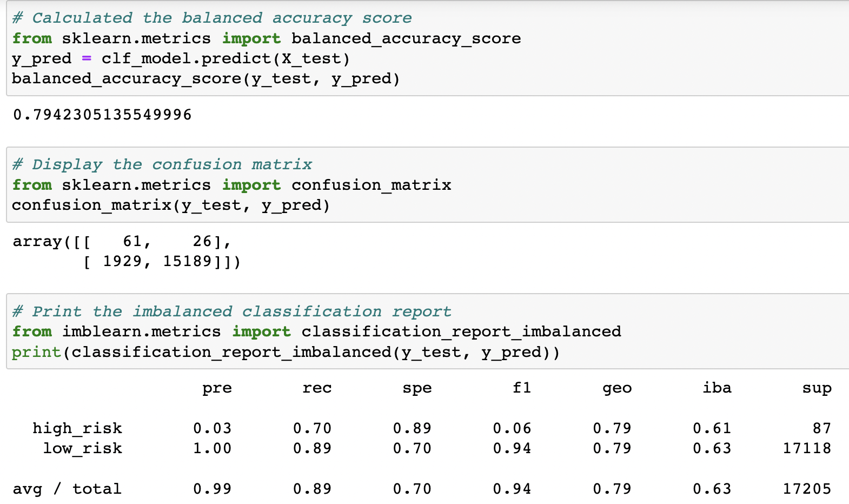The height and width of the screenshot is (504, 849).
Task: Click the balanced accuracy comment line
Action: coord(211,18)
